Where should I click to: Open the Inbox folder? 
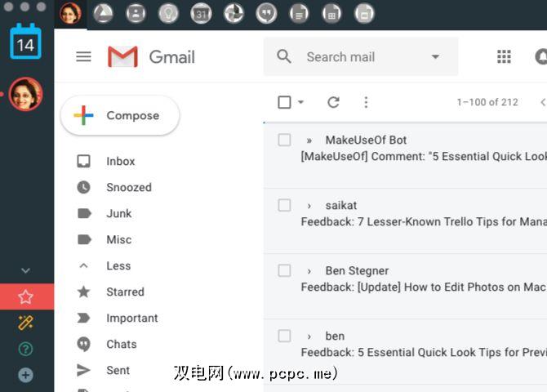click(x=121, y=161)
